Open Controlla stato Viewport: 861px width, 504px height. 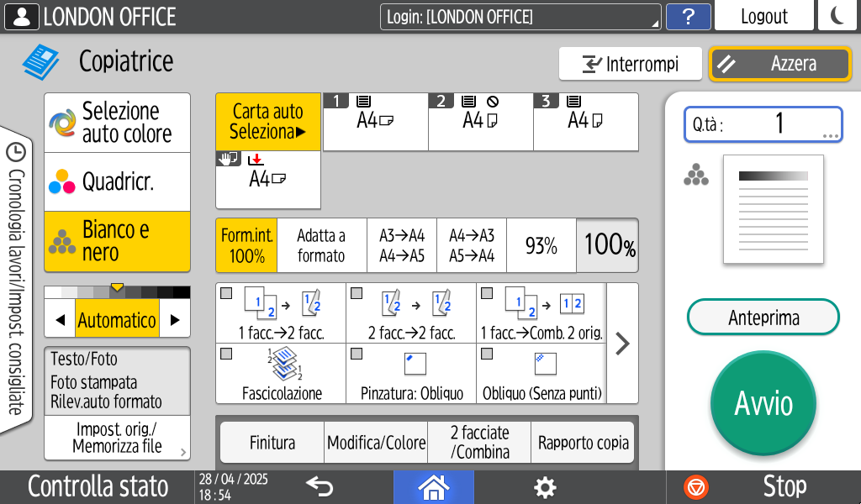pos(98,487)
